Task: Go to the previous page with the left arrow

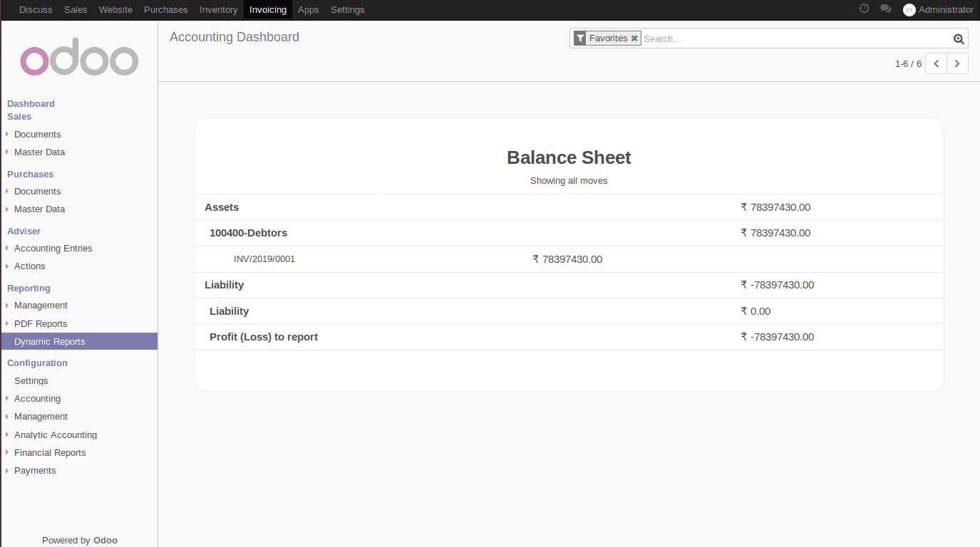Action: click(x=936, y=63)
